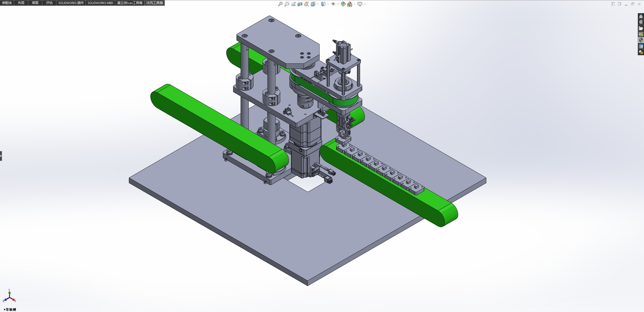Image resolution: width=644 pixels, height=312 pixels.
Task: Open Dynamic Annotation Views icon
Action: [x=306, y=4]
